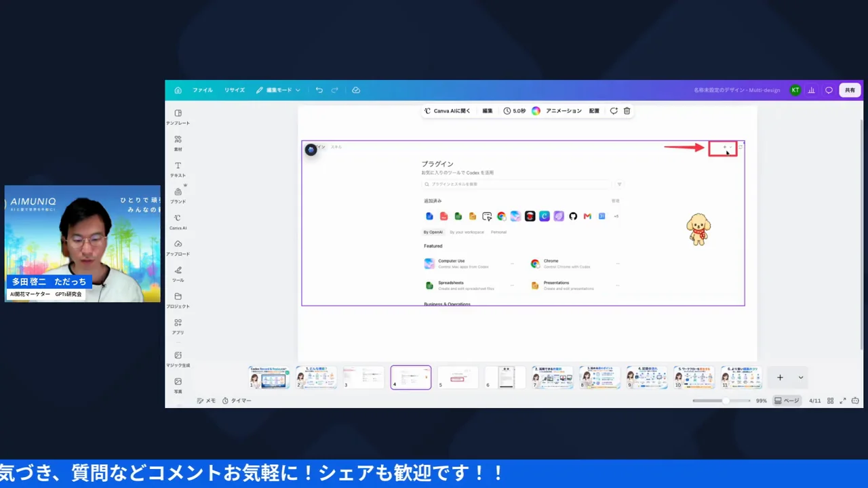Add a new page with the plus button
Screen dimensions: 868x488
tap(780, 378)
